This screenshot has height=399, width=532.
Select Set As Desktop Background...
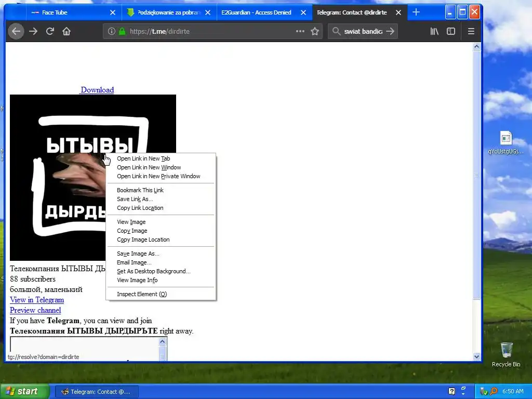click(161, 271)
